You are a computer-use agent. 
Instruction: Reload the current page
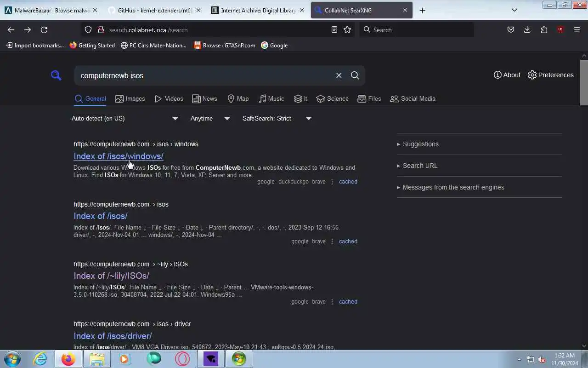(x=44, y=29)
